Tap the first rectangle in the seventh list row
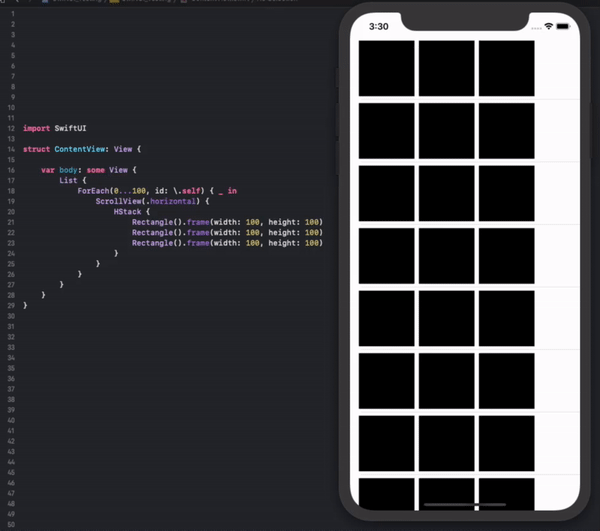The height and width of the screenshot is (531, 600). [x=386, y=443]
